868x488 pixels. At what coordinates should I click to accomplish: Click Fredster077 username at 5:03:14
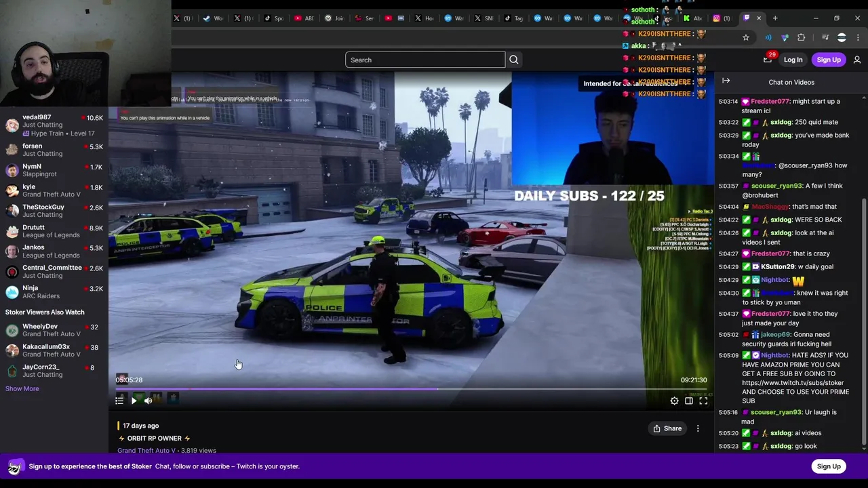pos(770,102)
